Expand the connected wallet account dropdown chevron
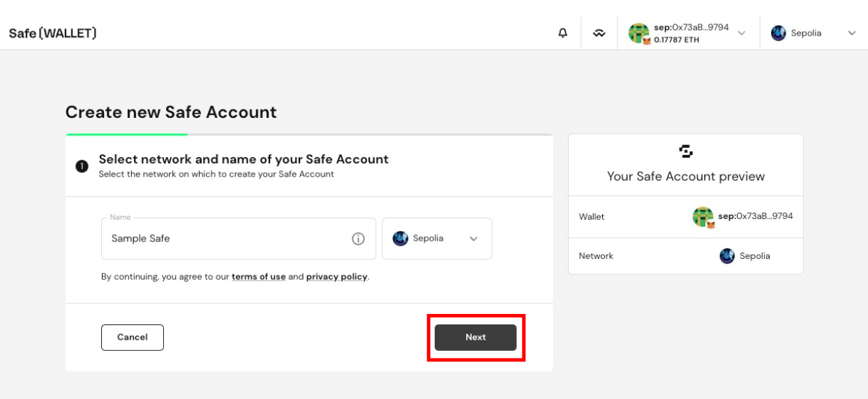 (x=742, y=33)
